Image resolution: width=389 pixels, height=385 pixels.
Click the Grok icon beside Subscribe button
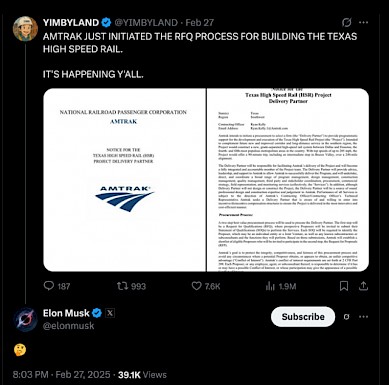click(x=347, y=317)
